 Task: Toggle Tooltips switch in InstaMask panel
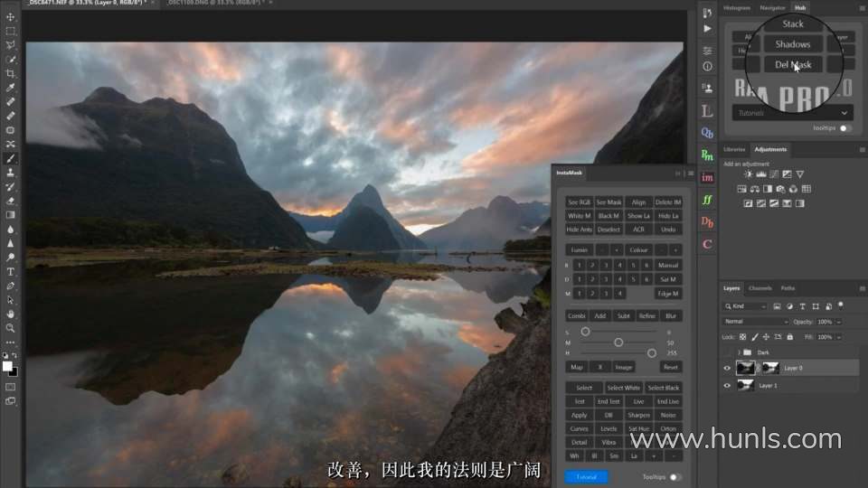pos(675,477)
